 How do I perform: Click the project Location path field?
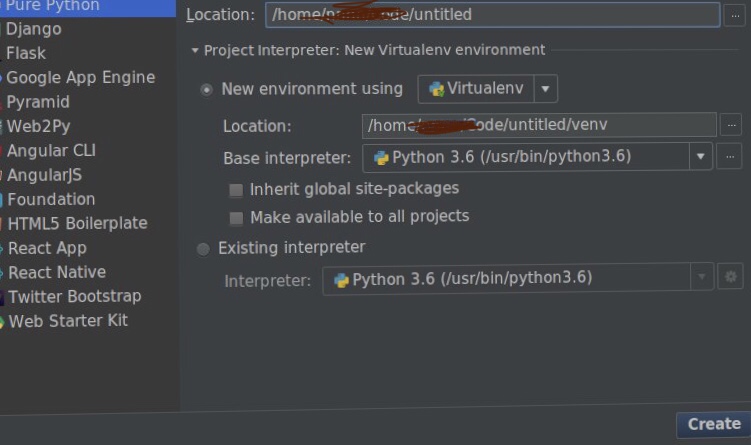[x=492, y=15]
